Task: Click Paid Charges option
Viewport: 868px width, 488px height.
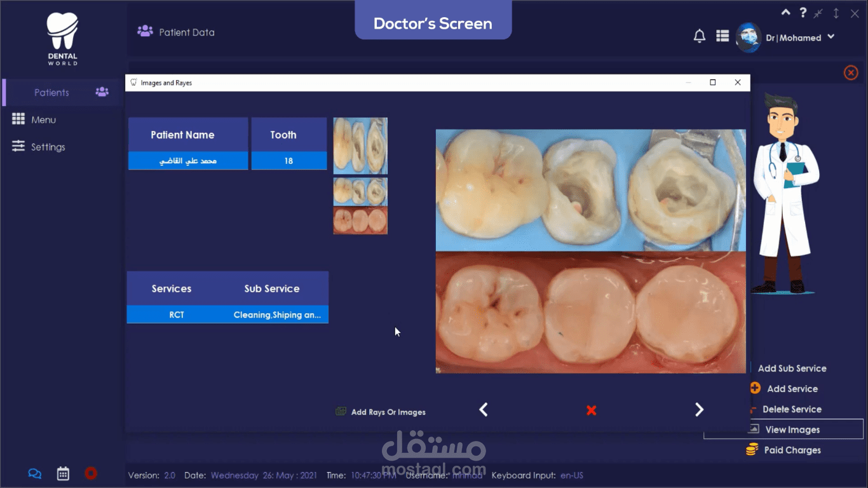Action: tap(792, 450)
